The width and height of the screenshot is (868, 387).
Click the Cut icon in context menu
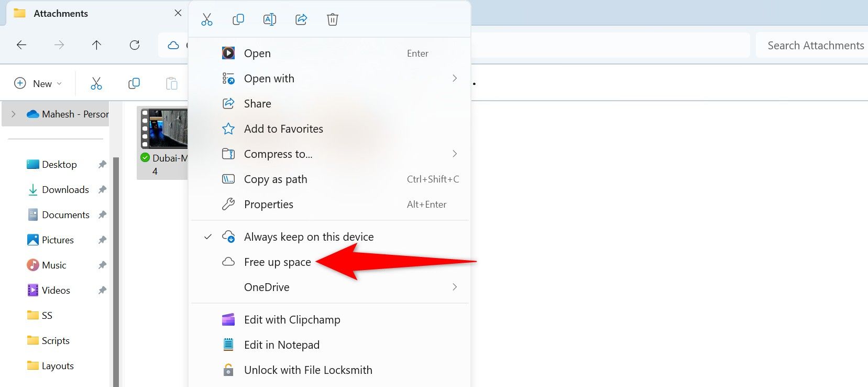click(x=207, y=19)
